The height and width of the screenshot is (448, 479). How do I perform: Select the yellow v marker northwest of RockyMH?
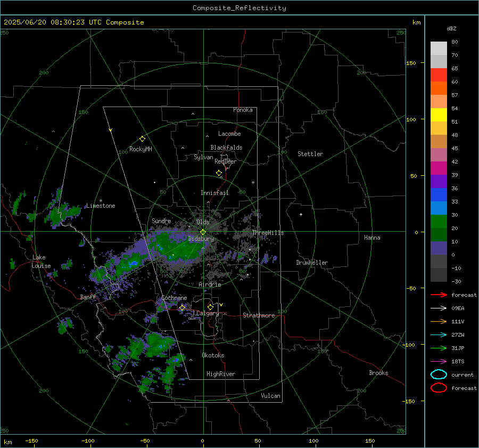pos(111,131)
